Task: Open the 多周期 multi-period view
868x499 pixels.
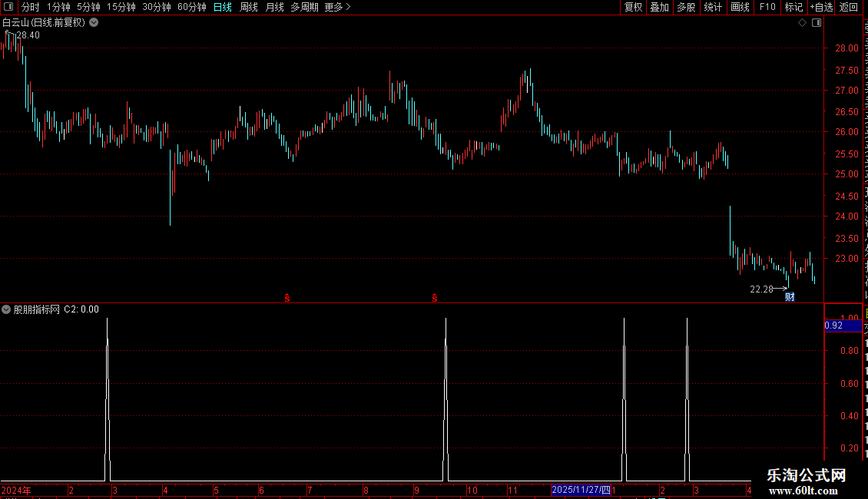Action: click(304, 7)
